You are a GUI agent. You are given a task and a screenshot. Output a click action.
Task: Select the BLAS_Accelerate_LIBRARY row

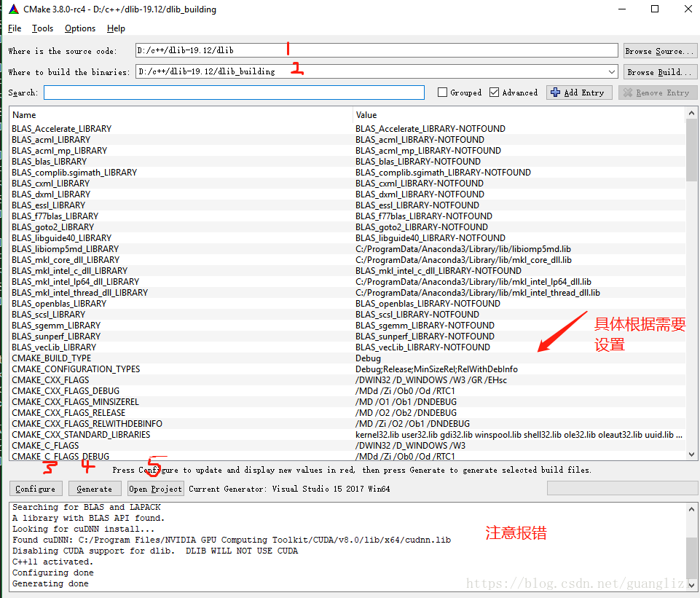pyautogui.click(x=347, y=128)
